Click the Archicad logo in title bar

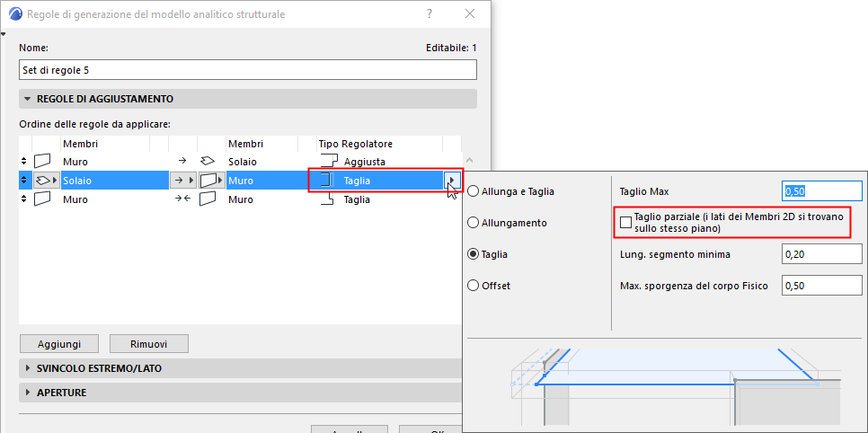(x=16, y=14)
